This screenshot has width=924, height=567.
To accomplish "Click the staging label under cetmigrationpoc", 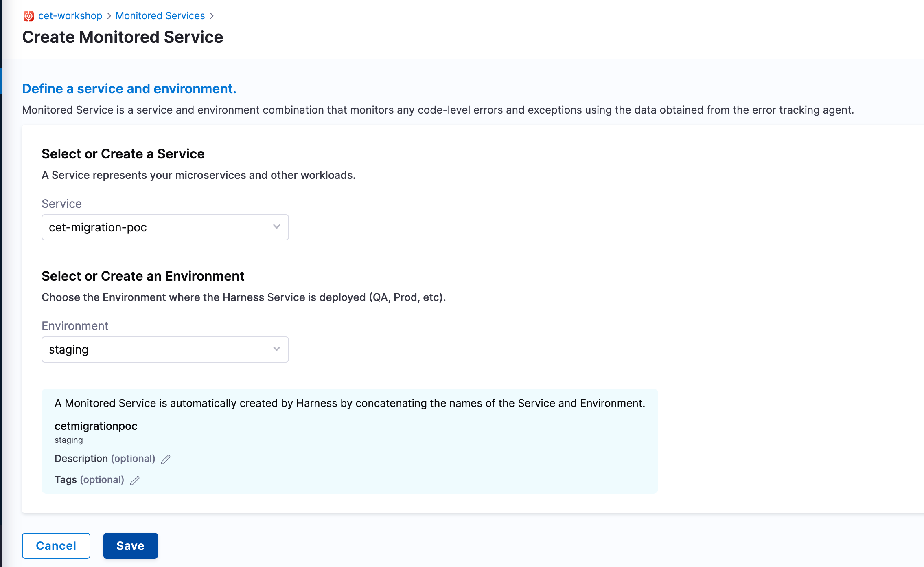I will tap(68, 440).
